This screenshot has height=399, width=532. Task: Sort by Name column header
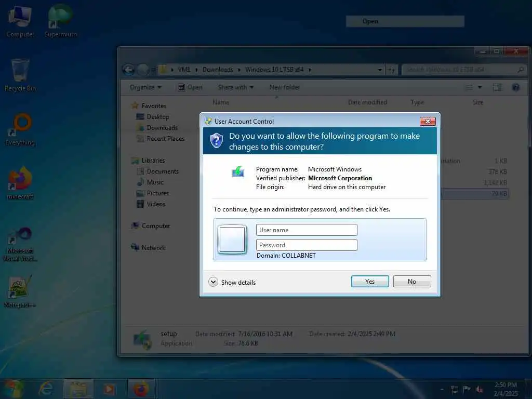click(221, 102)
